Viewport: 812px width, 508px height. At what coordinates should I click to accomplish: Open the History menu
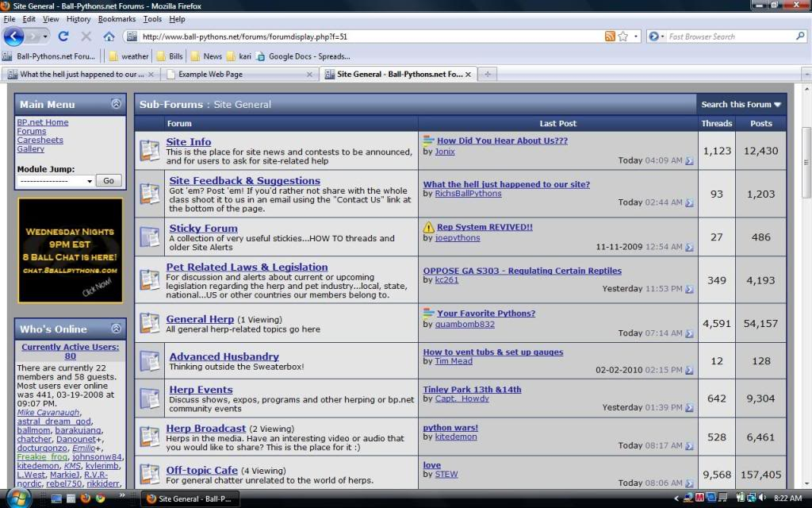click(x=79, y=19)
